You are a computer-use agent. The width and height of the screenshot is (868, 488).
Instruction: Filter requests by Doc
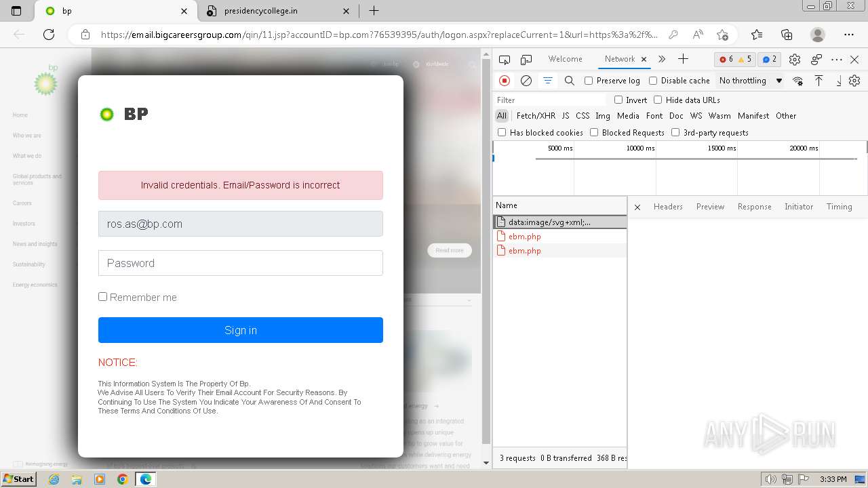(x=676, y=116)
